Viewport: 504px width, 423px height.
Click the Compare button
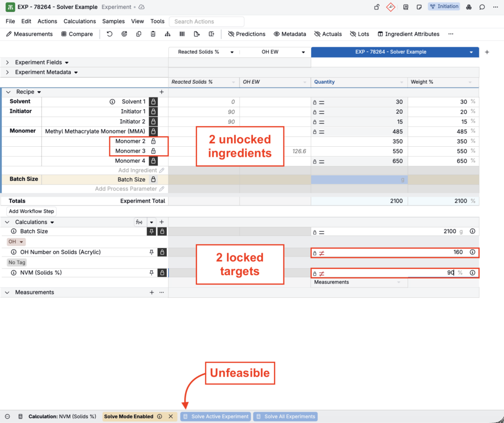point(77,34)
